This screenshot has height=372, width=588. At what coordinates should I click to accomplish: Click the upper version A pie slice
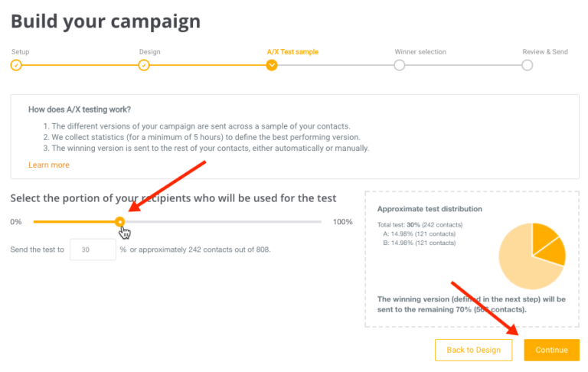(x=543, y=237)
